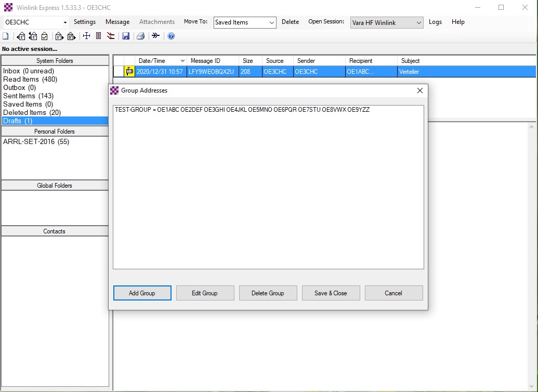
Task: Click the Delete menu item
Action: tap(290, 22)
